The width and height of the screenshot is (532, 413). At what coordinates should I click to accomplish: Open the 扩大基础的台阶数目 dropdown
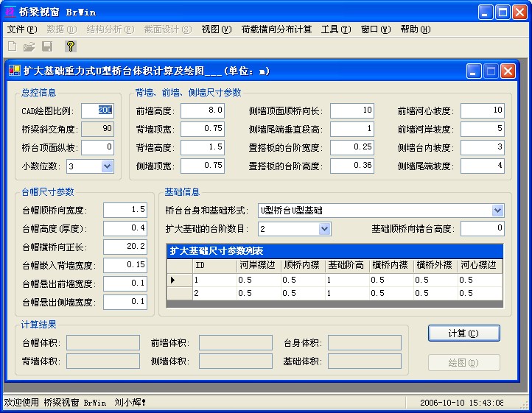coord(324,229)
